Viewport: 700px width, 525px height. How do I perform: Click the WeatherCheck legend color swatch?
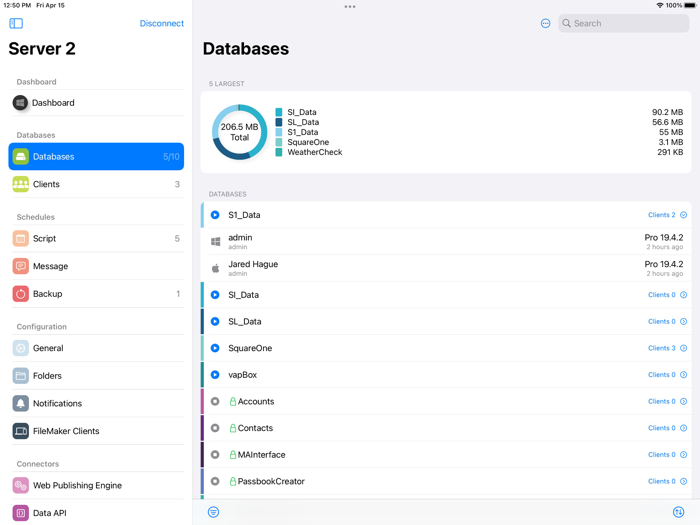click(279, 152)
